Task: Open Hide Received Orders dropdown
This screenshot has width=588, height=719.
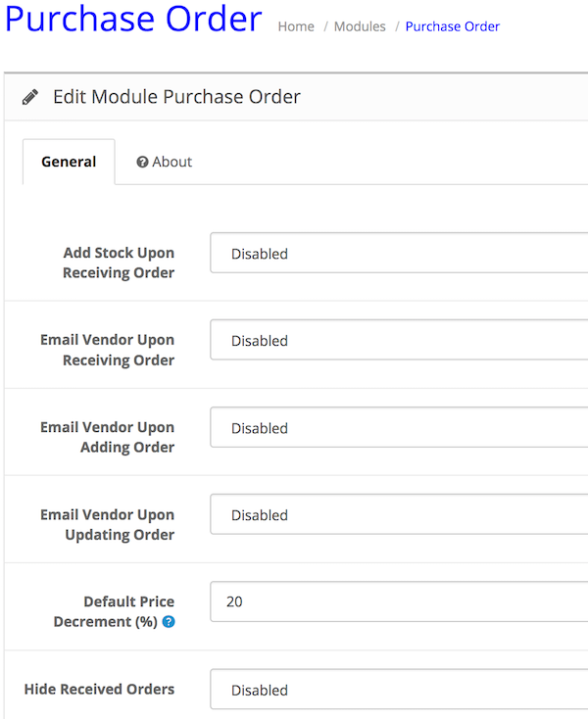Action: [399, 690]
